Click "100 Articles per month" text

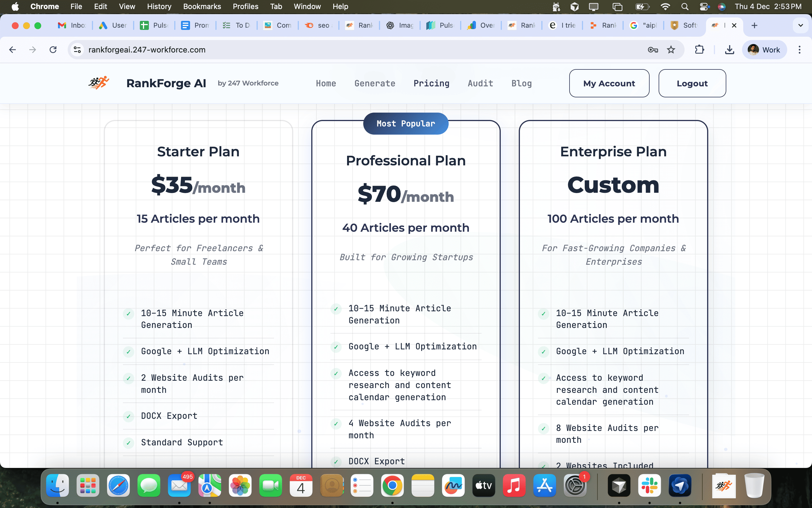pos(613,219)
